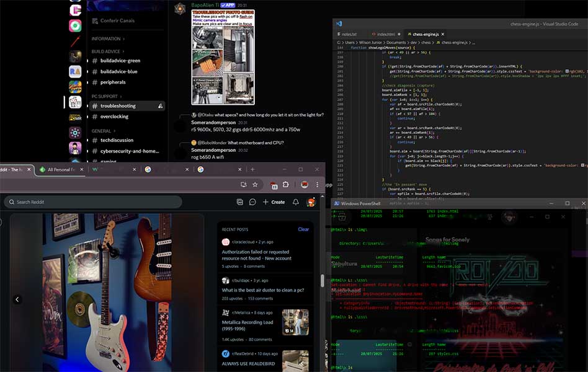Viewport: 588px width, 372px height.
Task: Click the Reddit page vertical scrollbar
Action: (322, 280)
